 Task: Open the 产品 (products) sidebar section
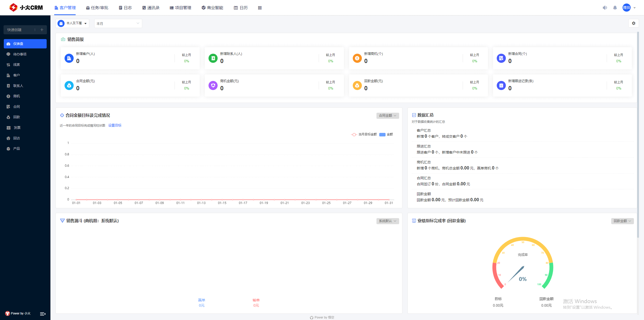pos(17,149)
